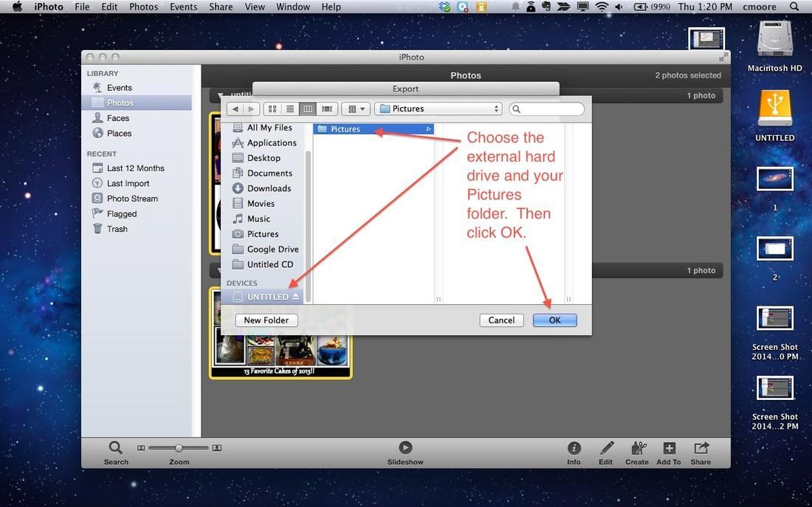Start the Slideshow playback
The image size is (812, 507).
[405, 448]
